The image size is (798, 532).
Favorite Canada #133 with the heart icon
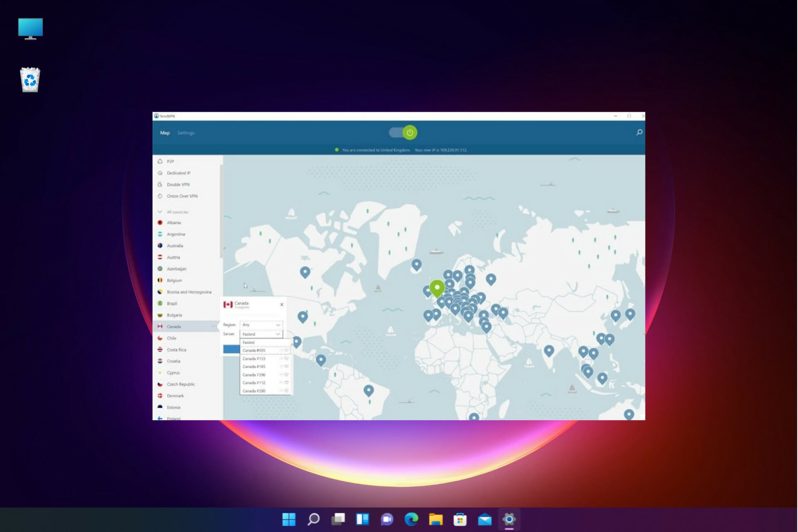(x=286, y=358)
